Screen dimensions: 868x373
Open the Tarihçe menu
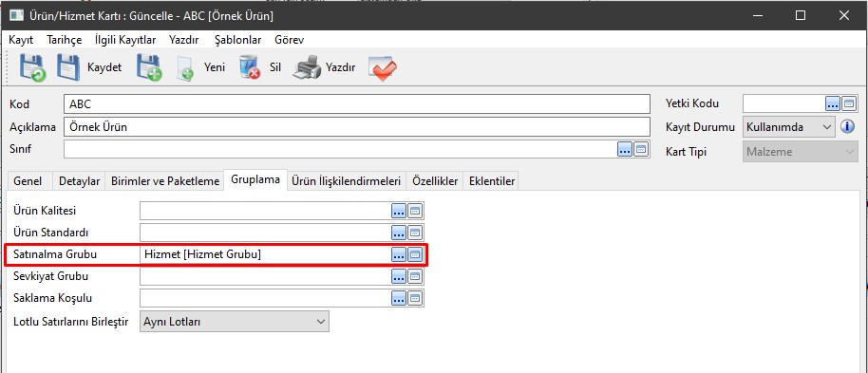[x=65, y=40]
